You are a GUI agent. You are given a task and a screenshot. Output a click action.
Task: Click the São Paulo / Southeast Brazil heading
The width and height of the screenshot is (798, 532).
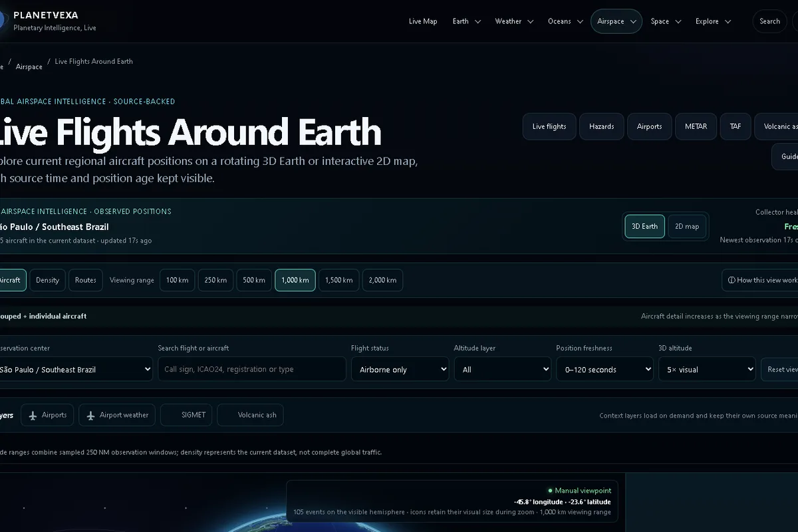coord(55,227)
